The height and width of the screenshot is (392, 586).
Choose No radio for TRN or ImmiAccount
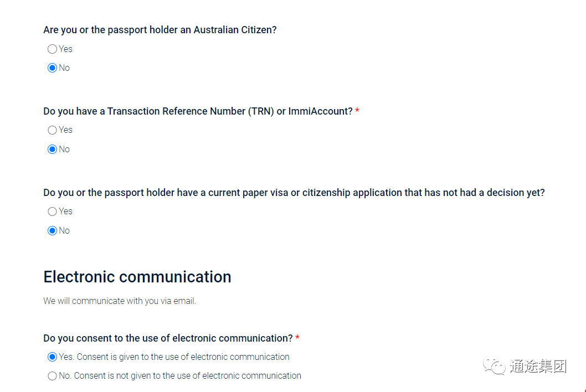tap(52, 149)
